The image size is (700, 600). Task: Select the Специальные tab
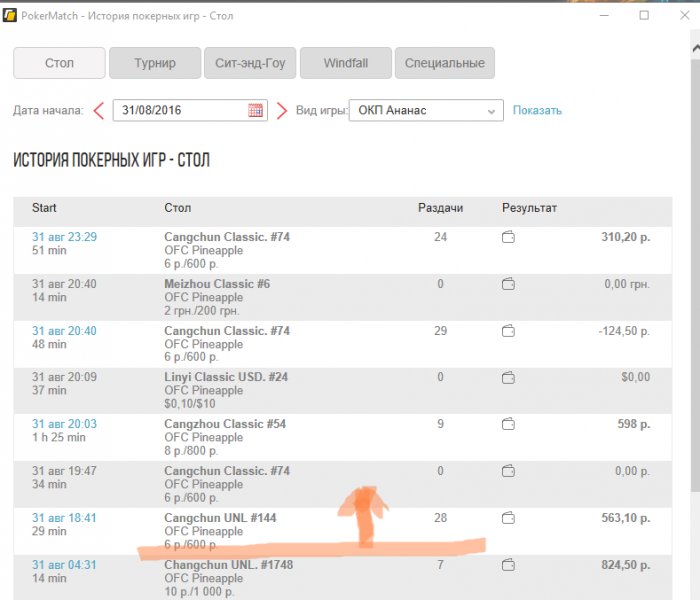point(445,63)
